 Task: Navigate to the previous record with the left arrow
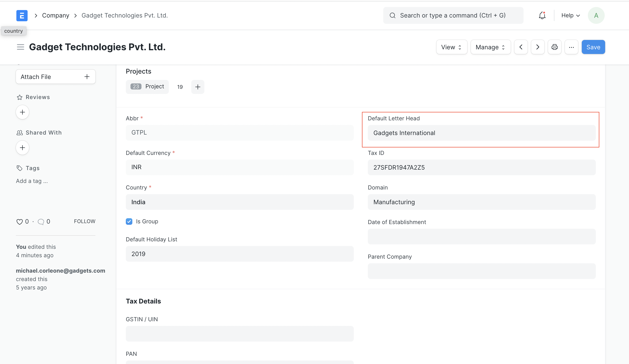(x=521, y=47)
